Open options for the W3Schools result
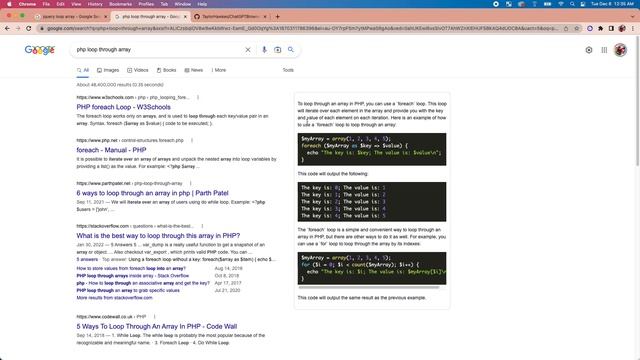This screenshot has width=640, height=360. click(x=198, y=97)
